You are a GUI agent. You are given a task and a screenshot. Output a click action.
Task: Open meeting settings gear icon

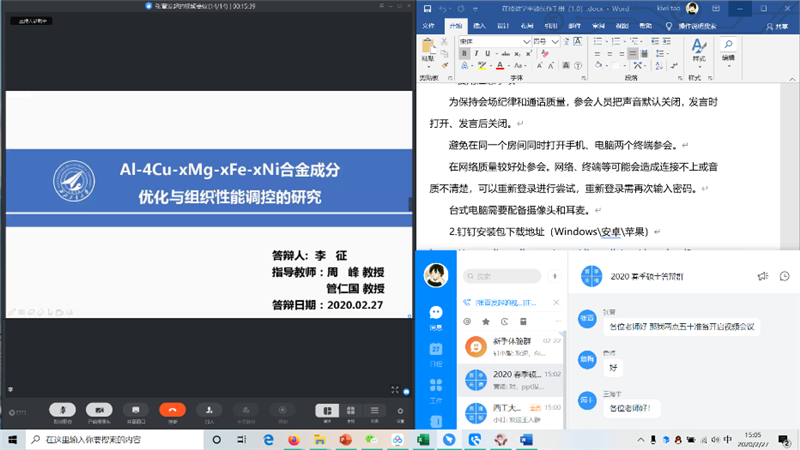(401, 410)
